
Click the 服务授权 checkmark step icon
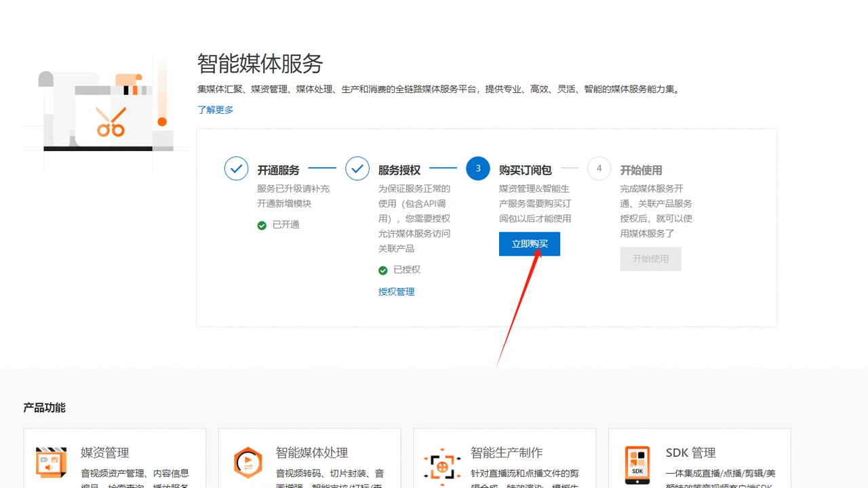click(357, 169)
